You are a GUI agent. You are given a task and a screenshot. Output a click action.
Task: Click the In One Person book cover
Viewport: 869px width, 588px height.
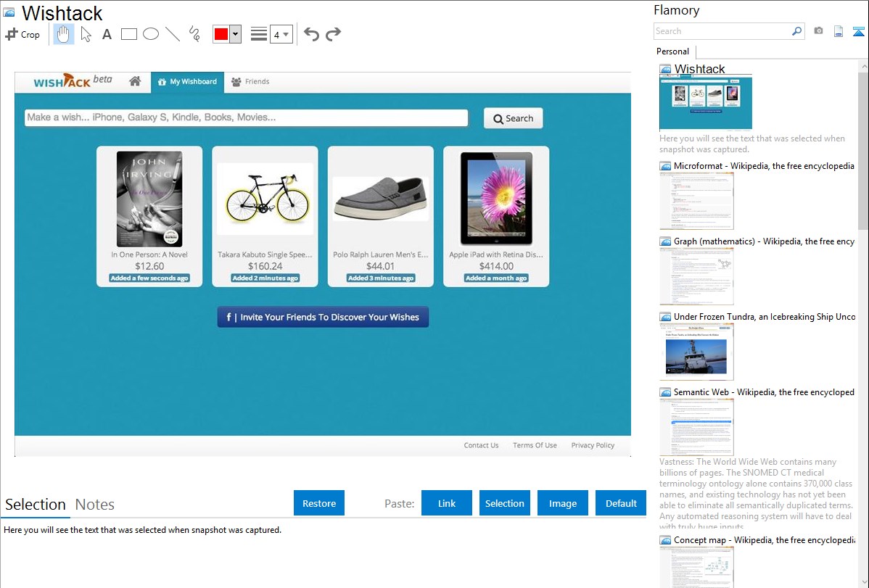coord(149,199)
